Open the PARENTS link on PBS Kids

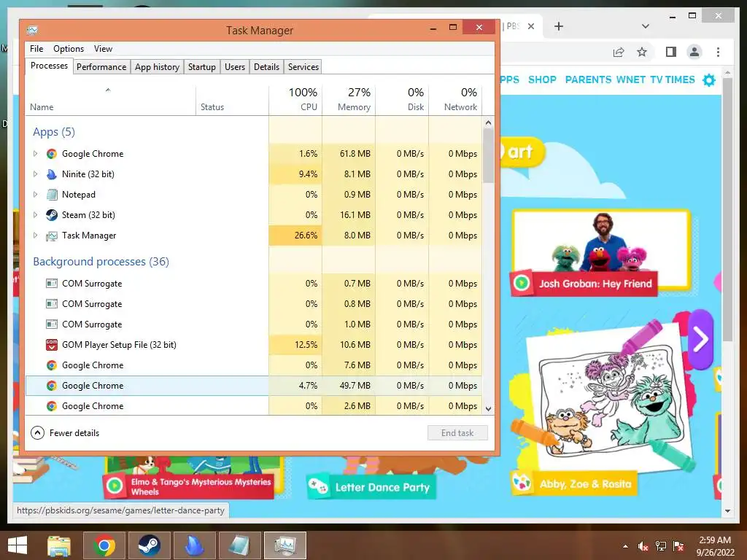(589, 79)
